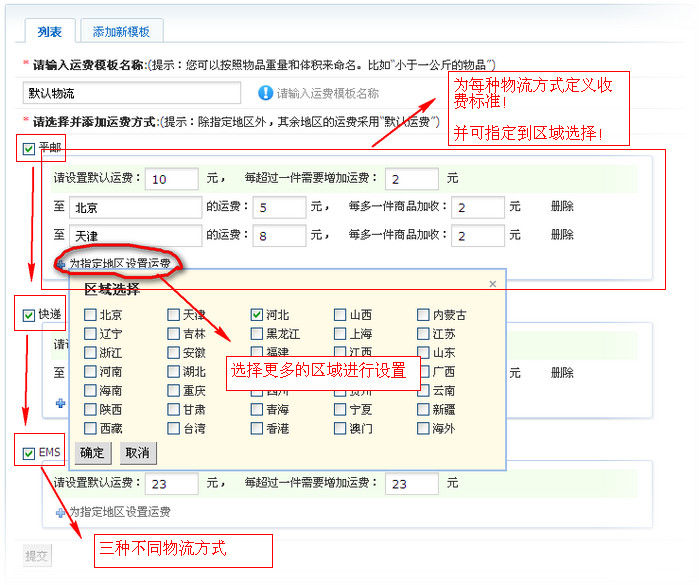Toggle the 快递 shipping method checkbox

click(x=28, y=315)
